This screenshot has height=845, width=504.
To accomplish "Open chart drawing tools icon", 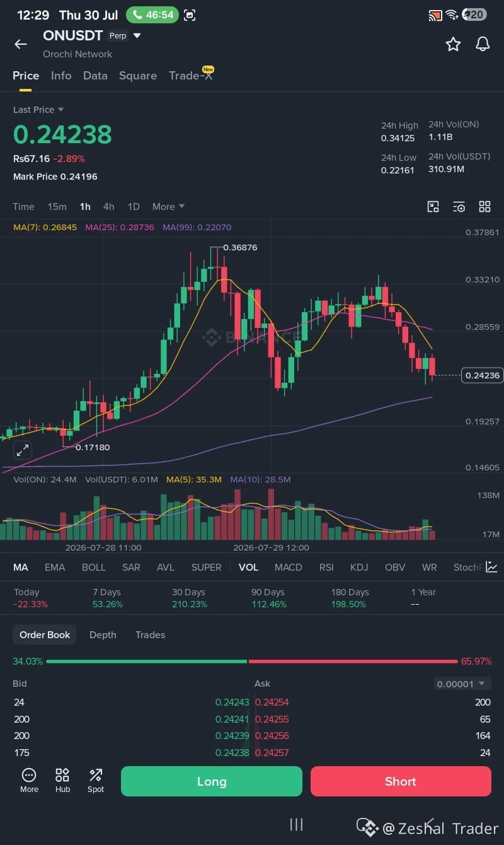I will point(433,207).
